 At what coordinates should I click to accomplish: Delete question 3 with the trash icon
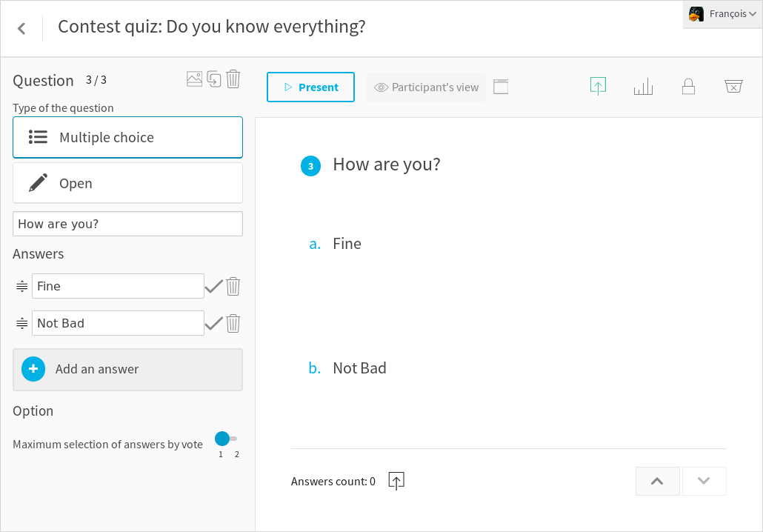coord(233,79)
